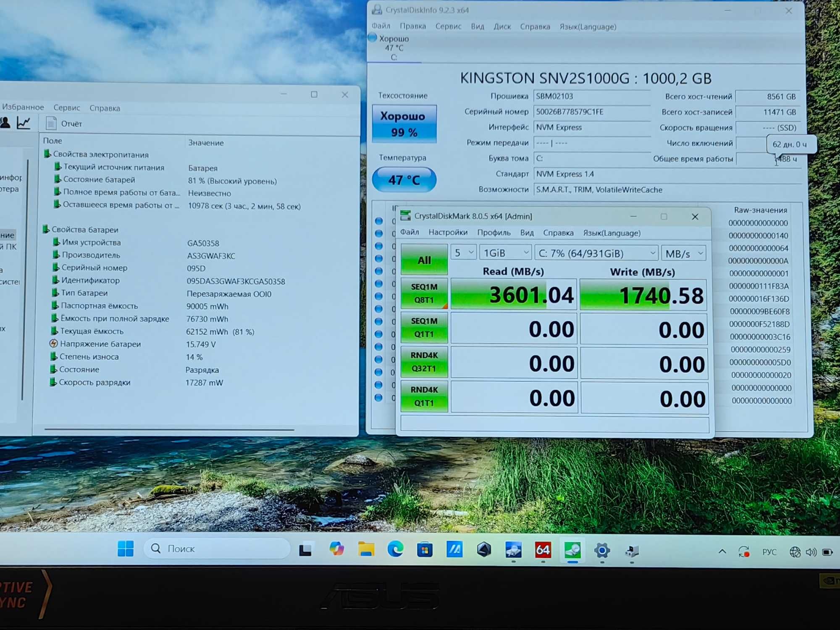The image size is (840, 630).
Task: Open CrystalDiskMark Язык(Language) menu
Action: pyautogui.click(x=612, y=233)
